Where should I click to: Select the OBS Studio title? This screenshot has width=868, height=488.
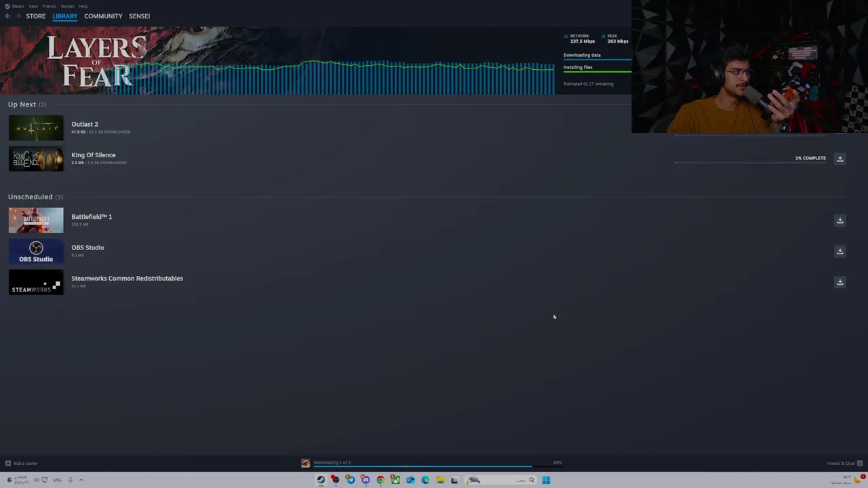(87, 247)
